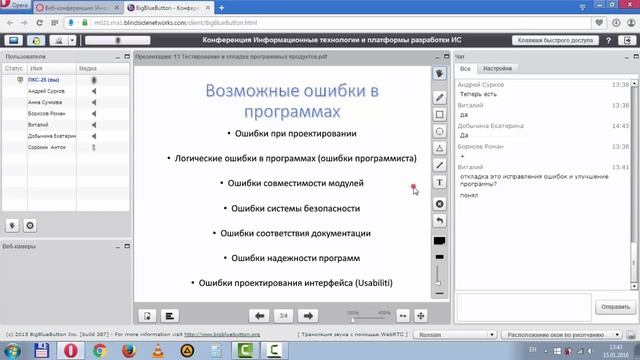Open the users panel settings gear
Screen dimensions: 640x360
point(30,225)
